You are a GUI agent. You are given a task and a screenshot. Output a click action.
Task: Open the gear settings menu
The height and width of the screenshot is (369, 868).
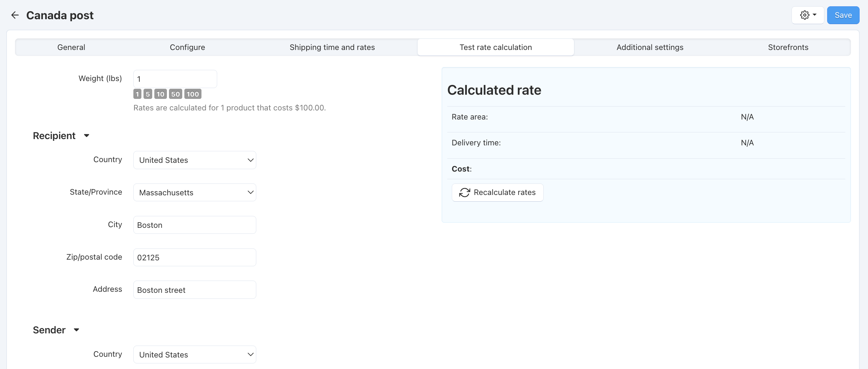pos(808,15)
